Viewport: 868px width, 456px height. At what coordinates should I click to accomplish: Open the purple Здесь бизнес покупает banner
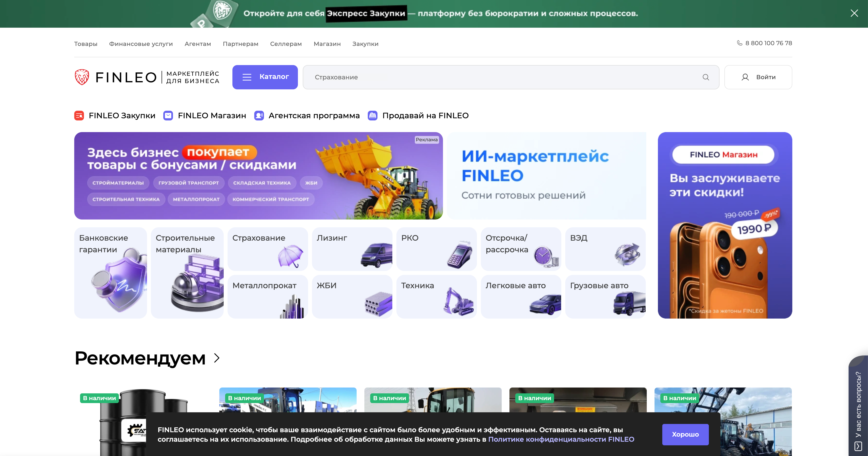tap(258, 176)
